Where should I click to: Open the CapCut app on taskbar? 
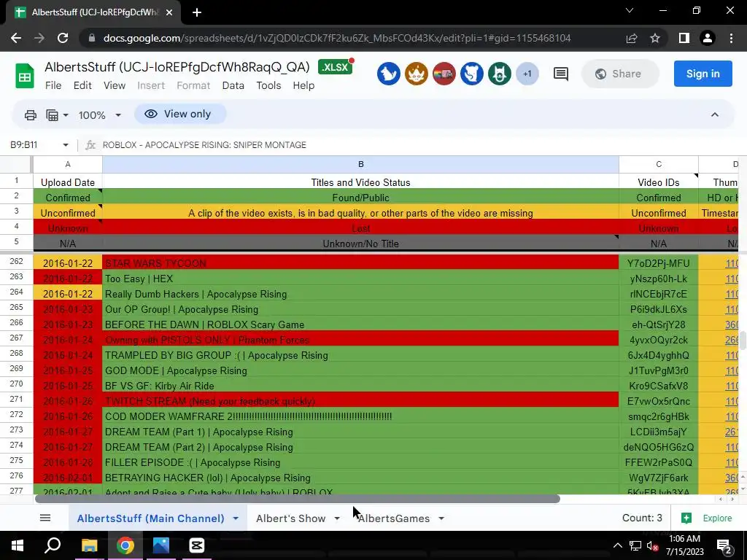(x=197, y=545)
